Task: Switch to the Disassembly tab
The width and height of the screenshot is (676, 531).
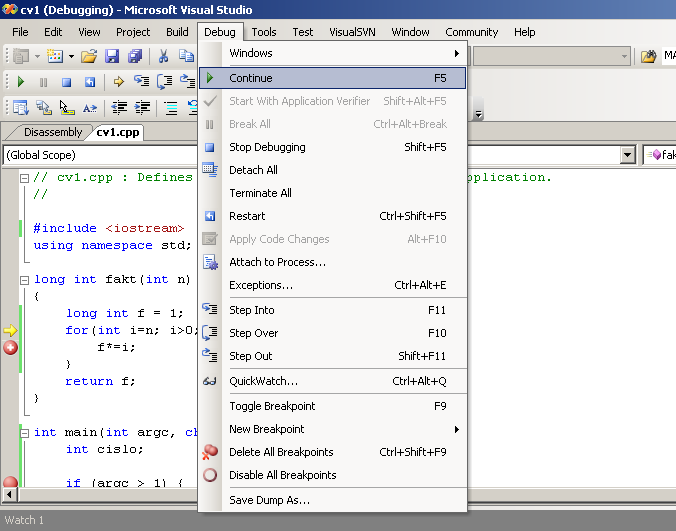Action: [x=53, y=132]
